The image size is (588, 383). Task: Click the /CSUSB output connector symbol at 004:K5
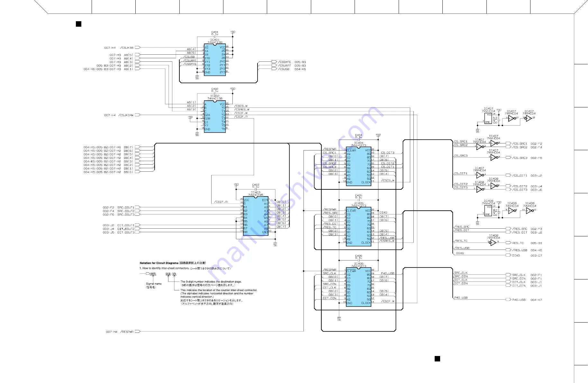[274, 69]
